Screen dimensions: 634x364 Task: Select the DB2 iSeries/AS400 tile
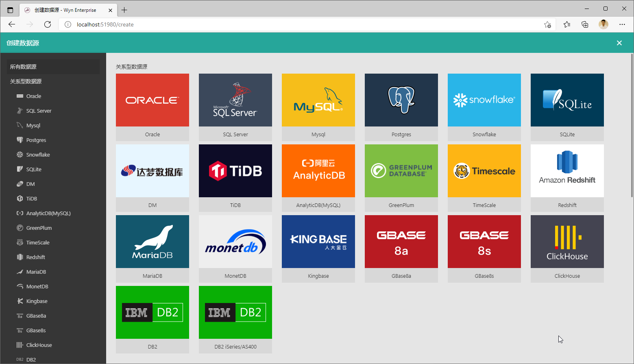235,319
